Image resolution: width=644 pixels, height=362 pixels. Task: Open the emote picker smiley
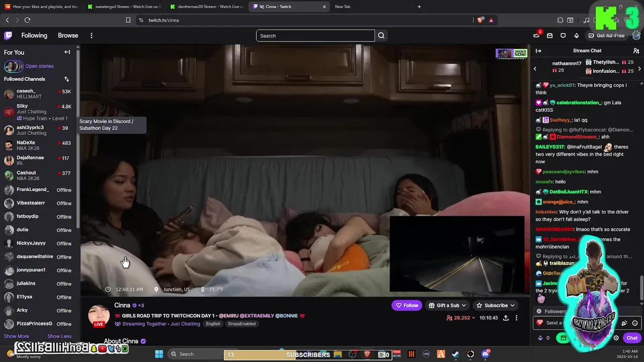(635, 323)
